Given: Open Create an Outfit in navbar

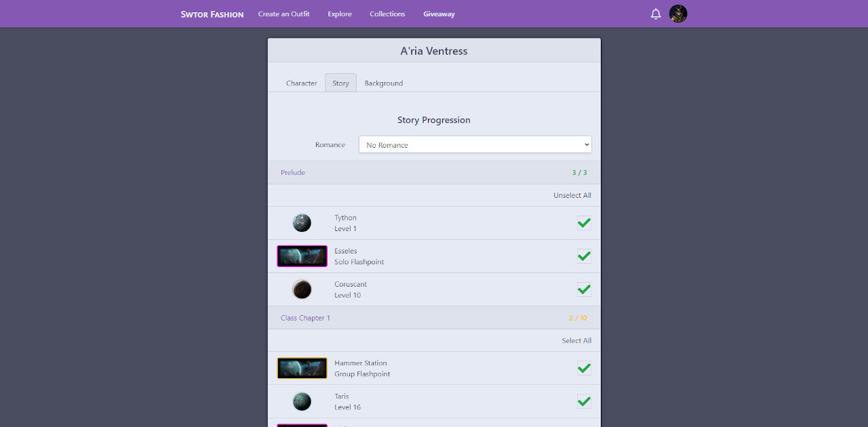Looking at the screenshot, I should coord(284,14).
